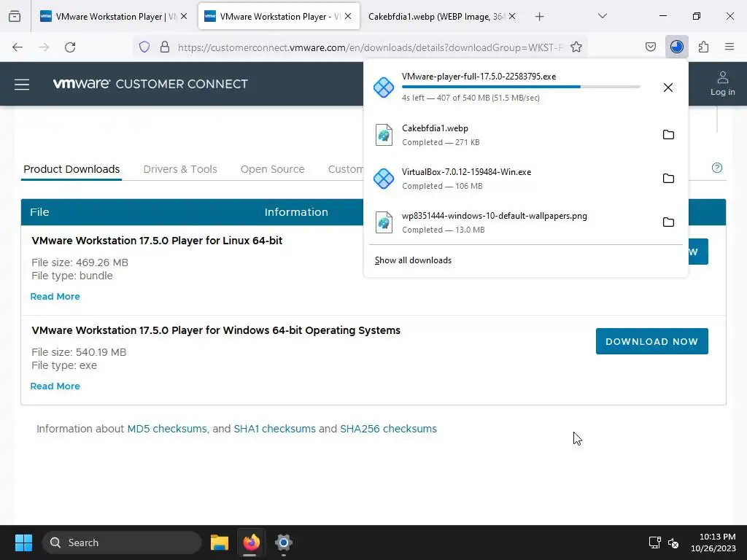Open Firefox application menu
Screen dimensions: 747x560
point(729,47)
